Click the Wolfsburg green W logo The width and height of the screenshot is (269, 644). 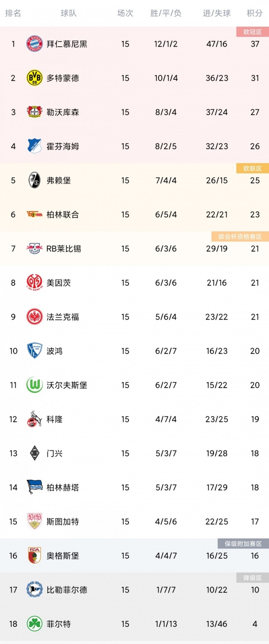pyautogui.click(x=34, y=385)
